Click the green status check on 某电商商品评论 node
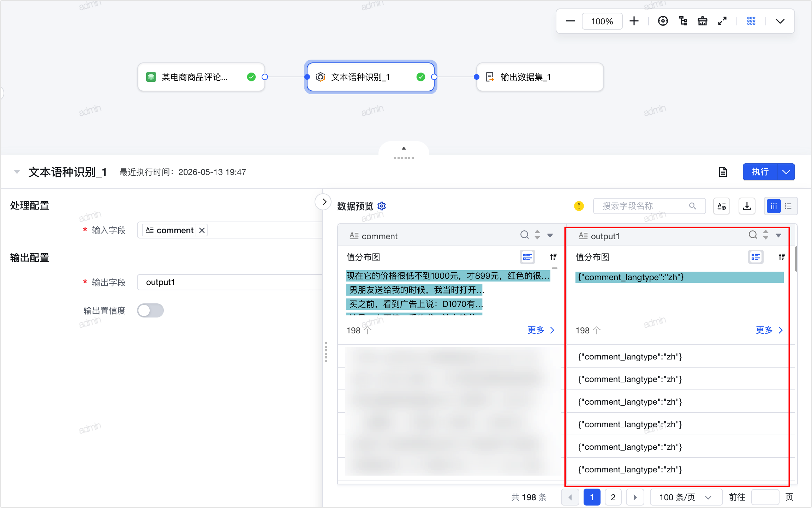This screenshot has width=812, height=508. (x=251, y=77)
